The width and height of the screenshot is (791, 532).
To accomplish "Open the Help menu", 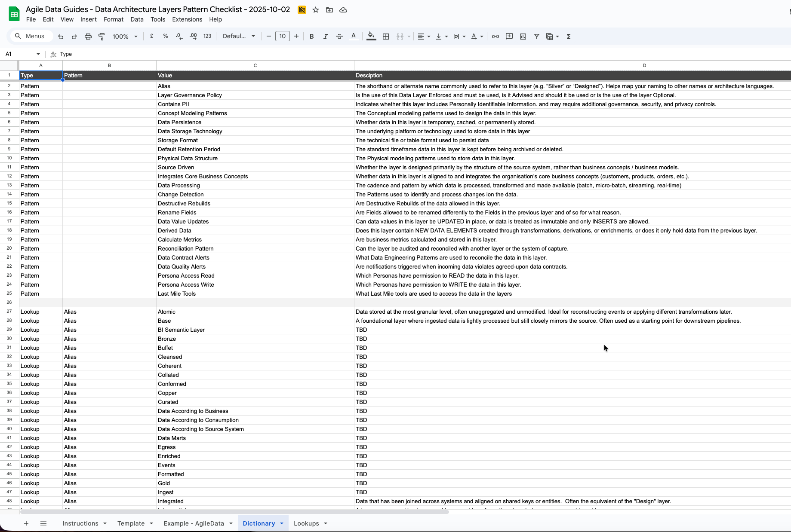I will [x=215, y=19].
